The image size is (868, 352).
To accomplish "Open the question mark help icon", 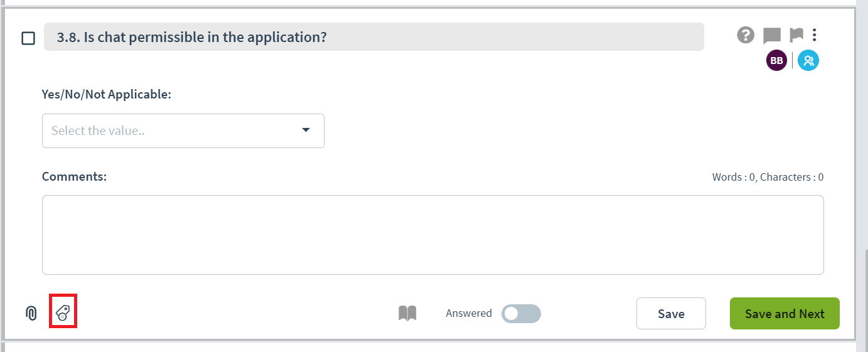I will [x=746, y=35].
